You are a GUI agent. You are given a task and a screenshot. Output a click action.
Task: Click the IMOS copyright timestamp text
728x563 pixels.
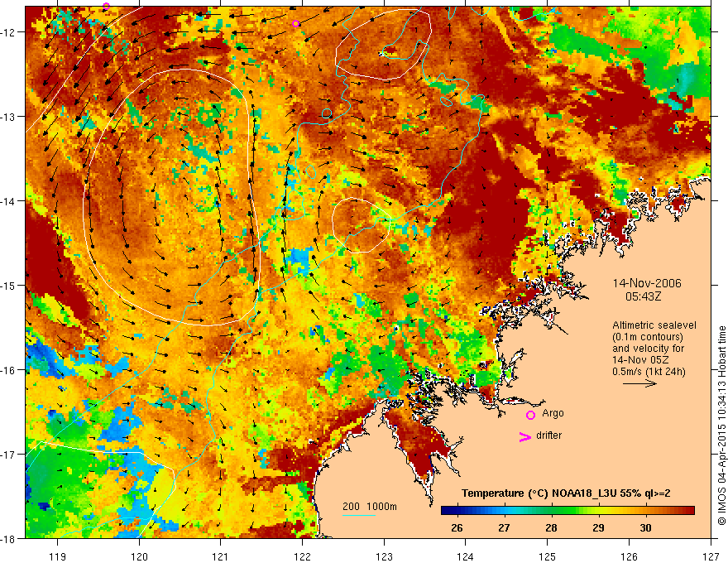[721, 426]
